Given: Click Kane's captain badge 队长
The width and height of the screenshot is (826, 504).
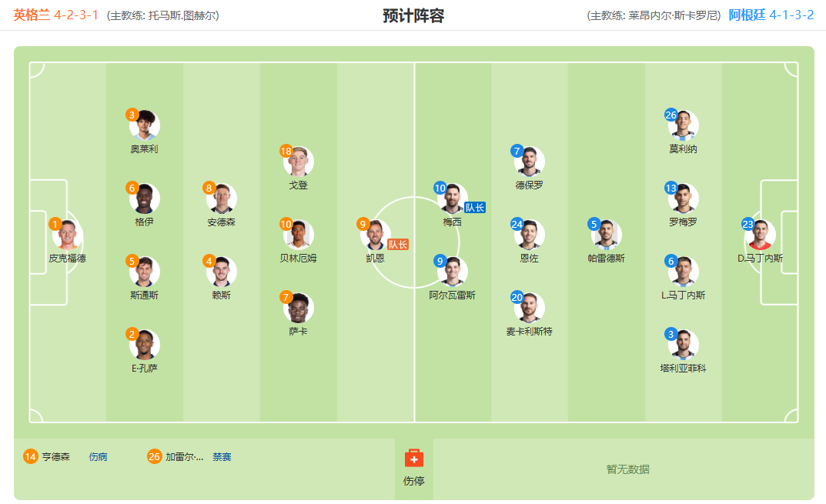Looking at the screenshot, I should (x=398, y=245).
